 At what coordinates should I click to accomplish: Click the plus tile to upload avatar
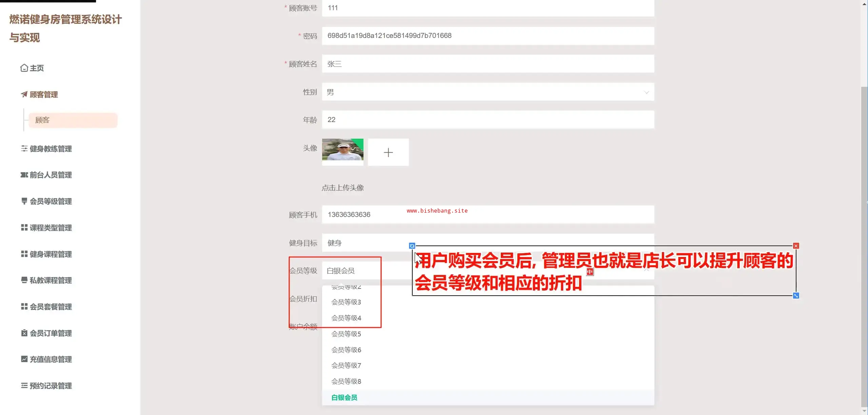388,152
